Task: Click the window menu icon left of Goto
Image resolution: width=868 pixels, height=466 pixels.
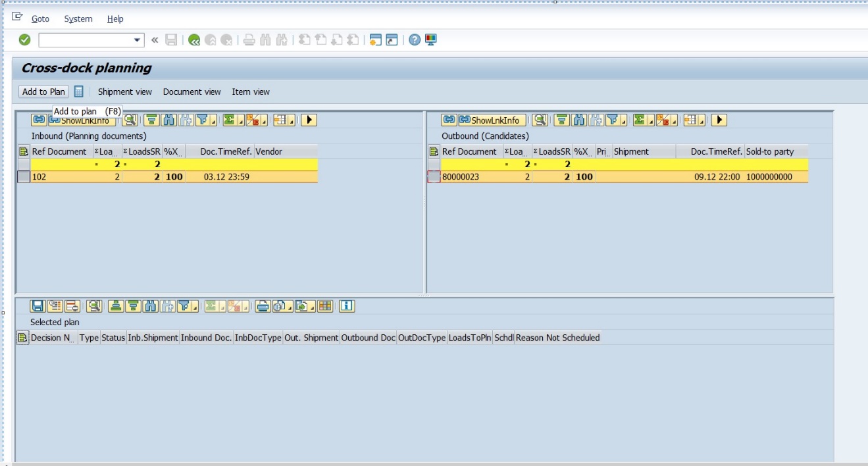Action: coord(18,18)
